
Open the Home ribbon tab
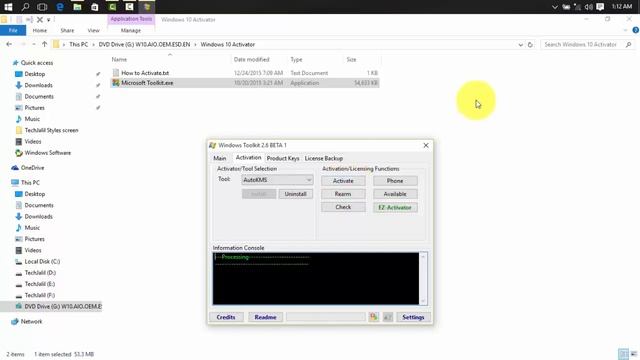click(x=40, y=30)
